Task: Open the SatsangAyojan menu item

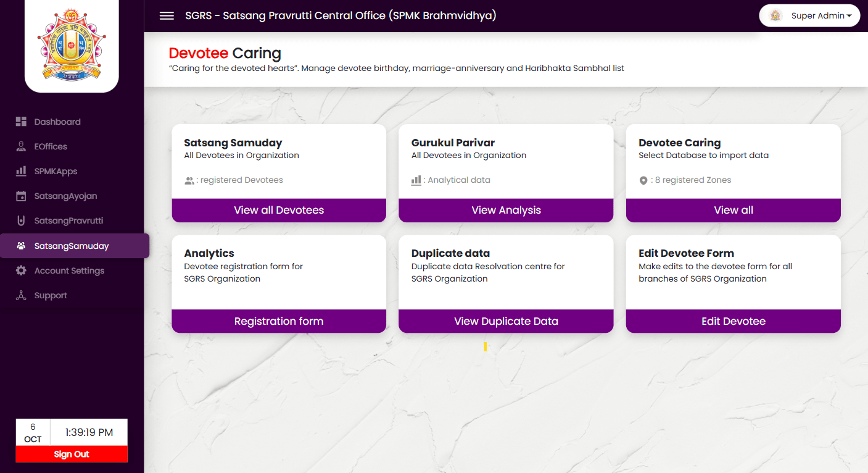Action: click(65, 196)
